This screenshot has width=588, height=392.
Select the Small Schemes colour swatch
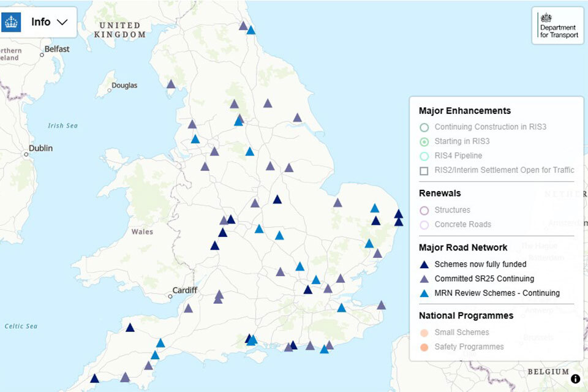[x=424, y=333]
